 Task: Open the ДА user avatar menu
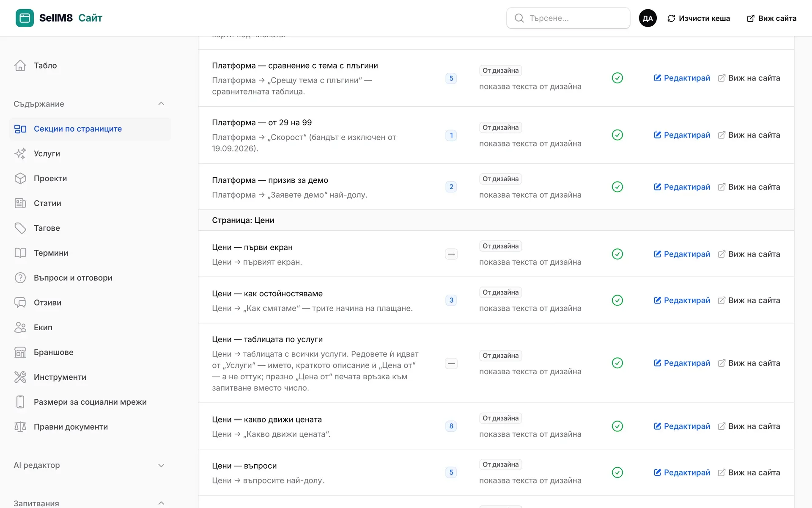[647, 18]
